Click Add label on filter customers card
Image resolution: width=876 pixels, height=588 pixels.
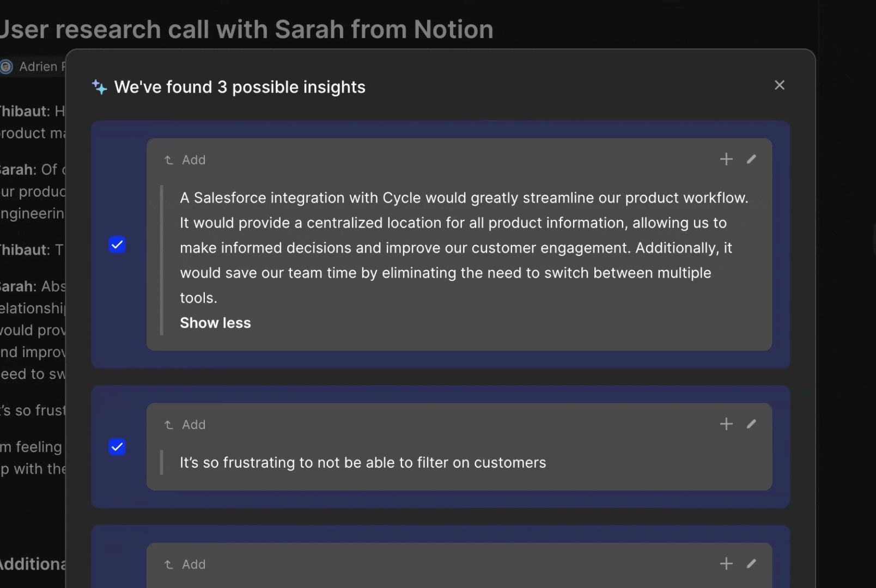click(x=193, y=425)
